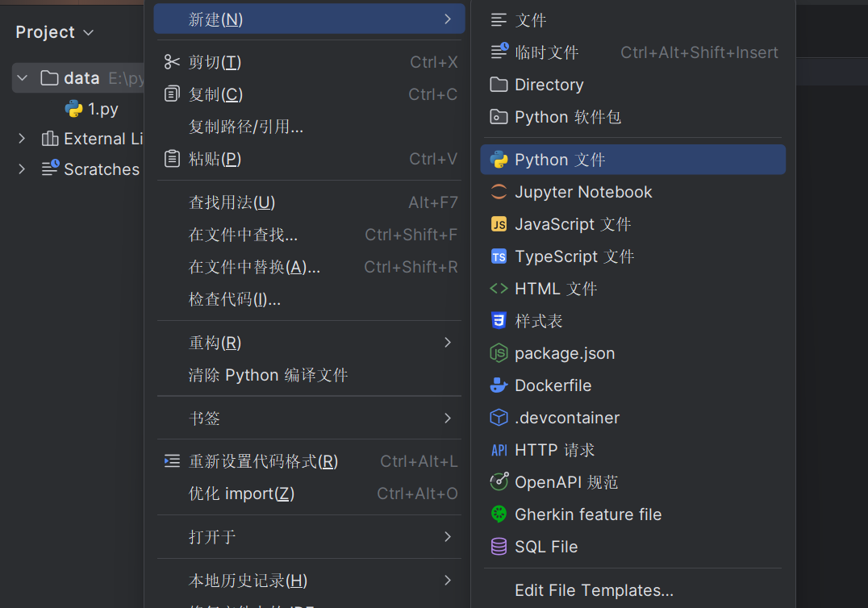Image resolution: width=868 pixels, height=608 pixels.
Task: Click the cube icon beside .devcontainer
Action: [x=499, y=417]
